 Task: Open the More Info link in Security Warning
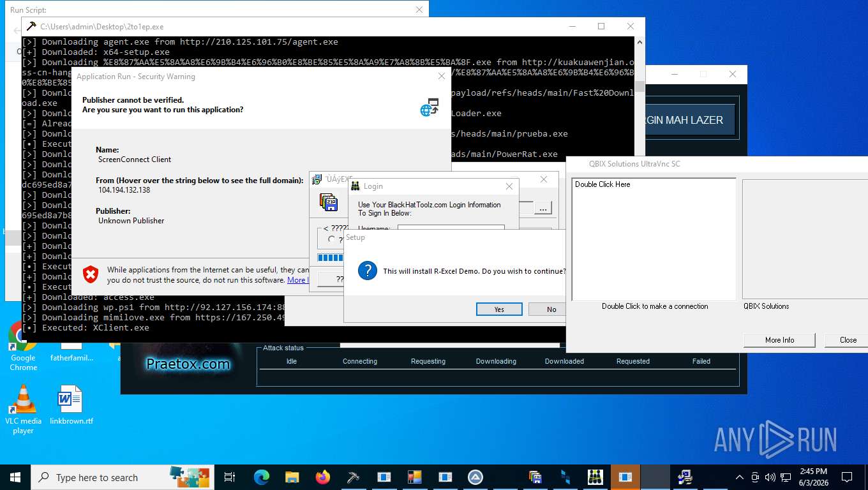tap(297, 280)
